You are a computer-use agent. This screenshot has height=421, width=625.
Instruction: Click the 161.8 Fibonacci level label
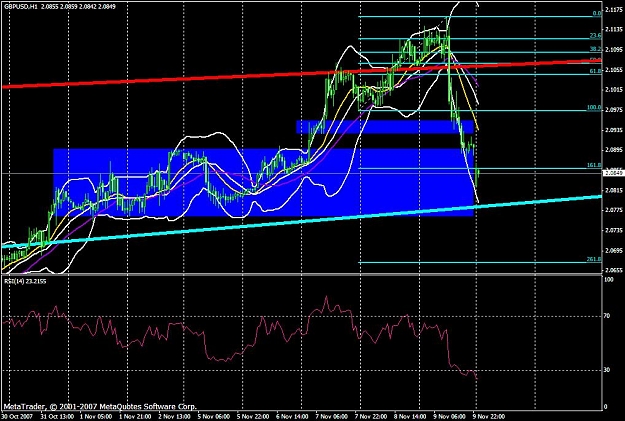coord(594,165)
